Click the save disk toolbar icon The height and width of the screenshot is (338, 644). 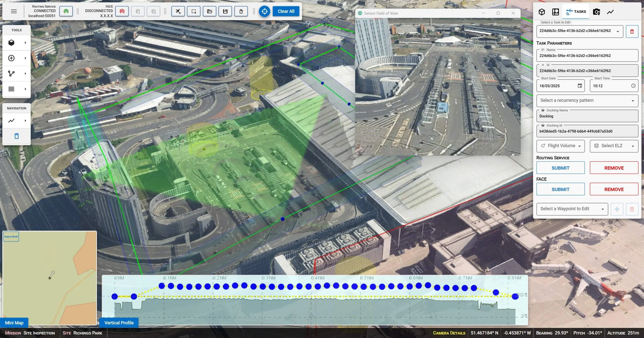point(225,11)
